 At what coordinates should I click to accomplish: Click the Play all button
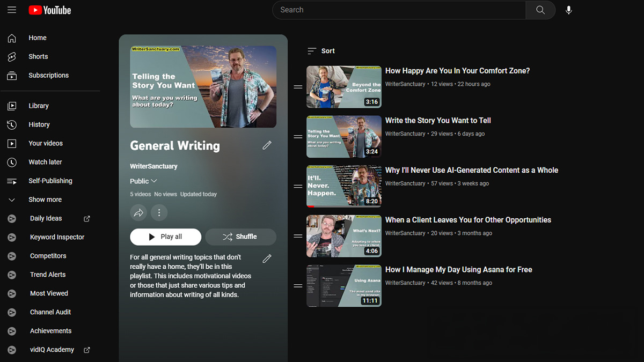point(165,237)
